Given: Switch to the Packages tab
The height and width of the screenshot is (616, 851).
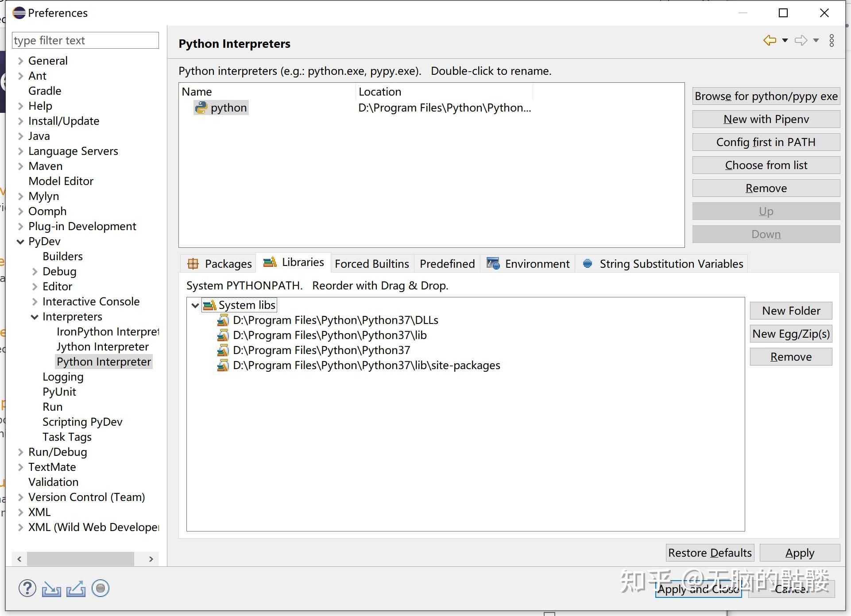Looking at the screenshot, I should point(220,264).
